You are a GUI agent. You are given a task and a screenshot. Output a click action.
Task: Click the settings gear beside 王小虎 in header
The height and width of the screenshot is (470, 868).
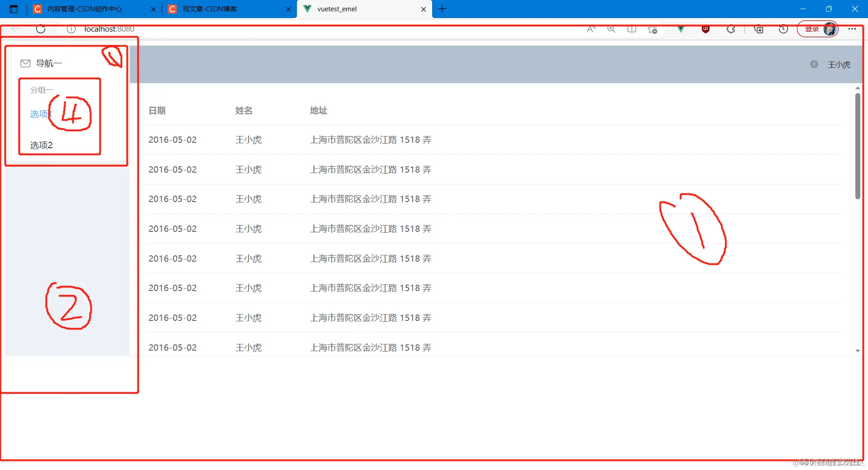point(814,65)
